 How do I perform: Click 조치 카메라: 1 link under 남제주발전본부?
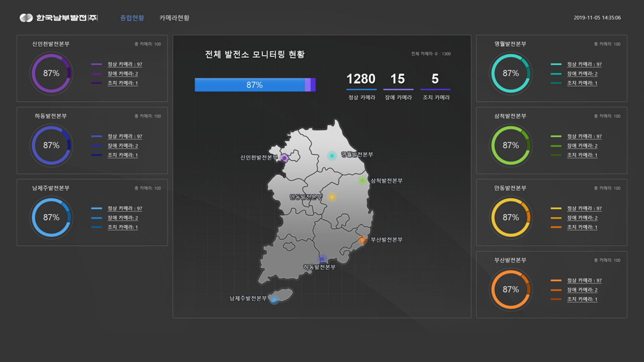[x=122, y=227]
